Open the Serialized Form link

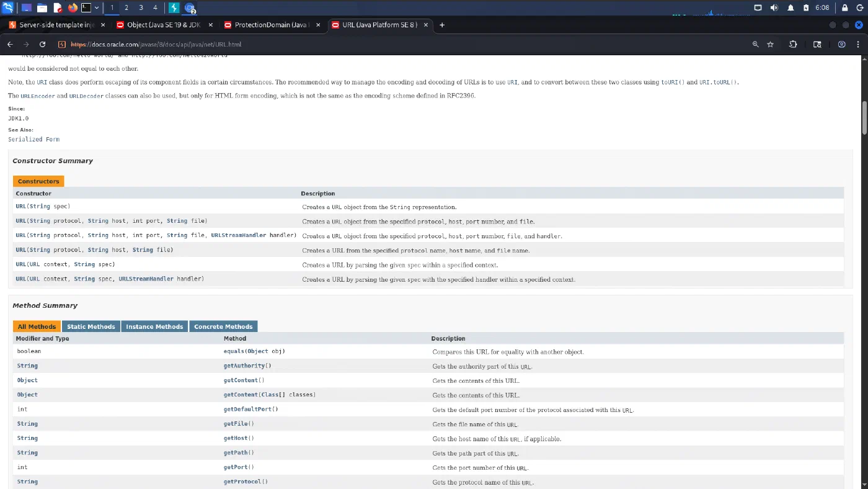click(x=34, y=140)
